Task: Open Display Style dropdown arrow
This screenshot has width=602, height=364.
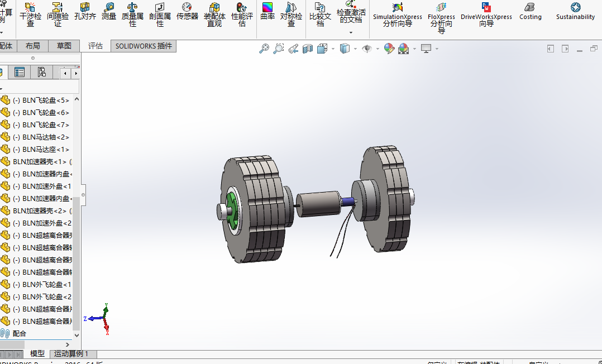Action: click(356, 49)
